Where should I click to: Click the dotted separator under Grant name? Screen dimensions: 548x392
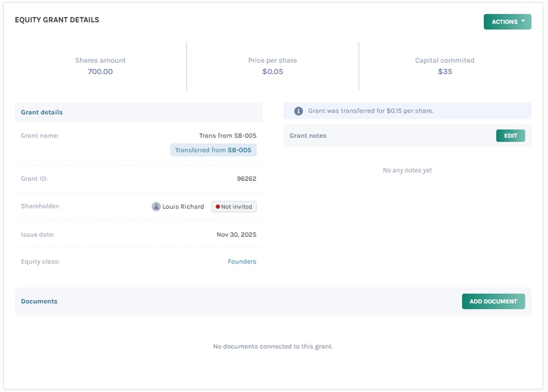tap(138, 164)
